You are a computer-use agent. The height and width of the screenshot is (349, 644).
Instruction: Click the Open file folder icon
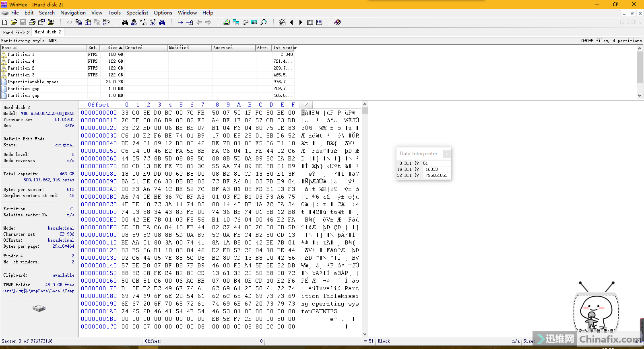14,23
